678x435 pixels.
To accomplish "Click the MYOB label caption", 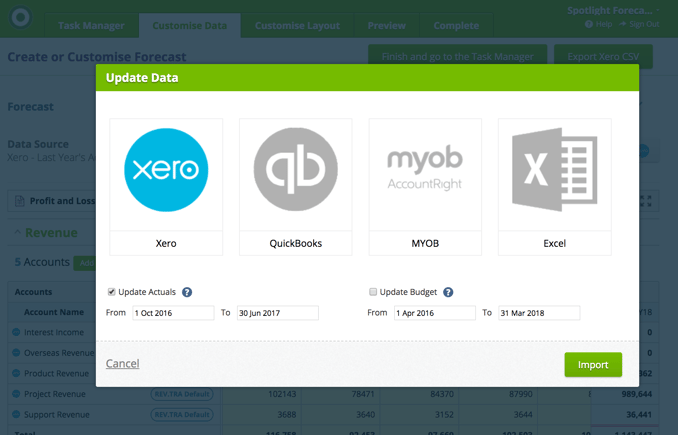I will pyautogui.click(x=425, y=243).
